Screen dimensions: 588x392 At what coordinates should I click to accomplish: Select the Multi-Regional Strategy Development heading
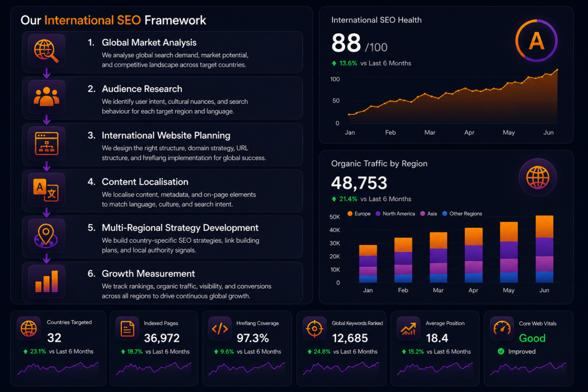[x=180, y=228]
